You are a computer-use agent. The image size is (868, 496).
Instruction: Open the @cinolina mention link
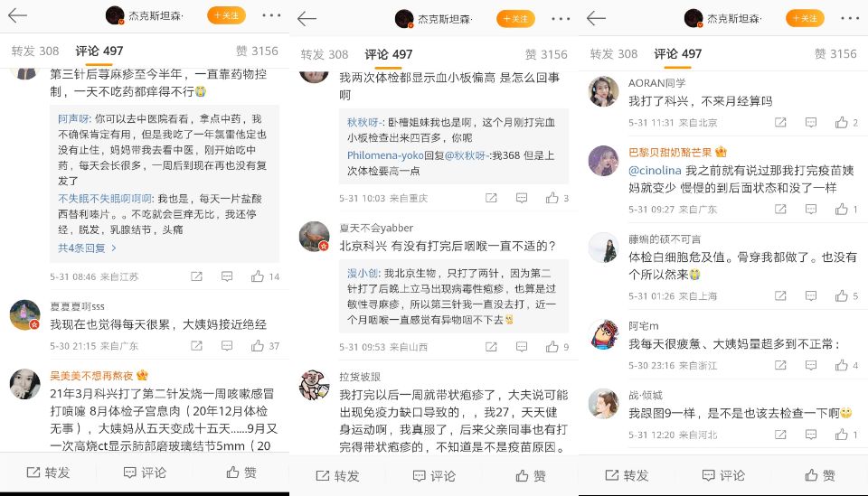[655, 171]
